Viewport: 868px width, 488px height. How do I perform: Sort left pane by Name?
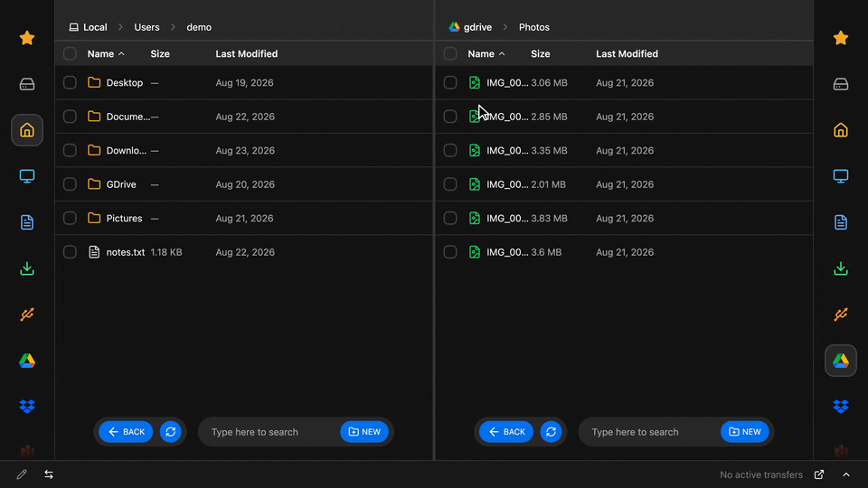[x=106, y=53]
